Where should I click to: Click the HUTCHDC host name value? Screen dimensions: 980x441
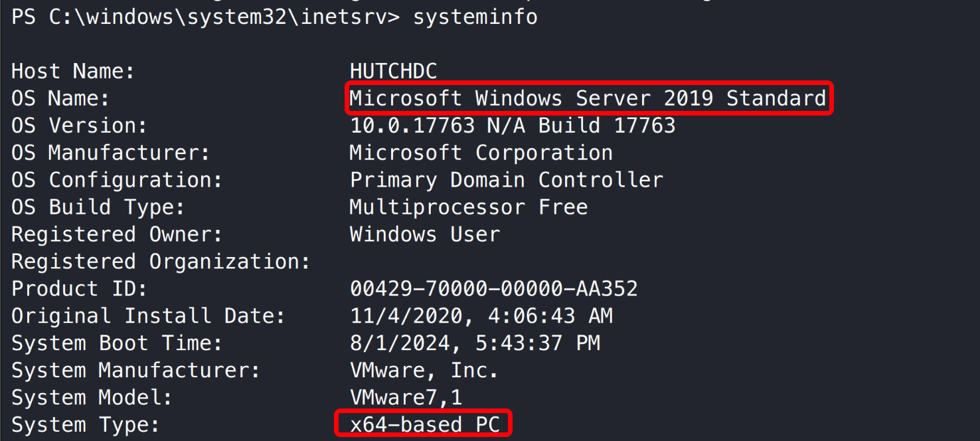coord(393,71)
